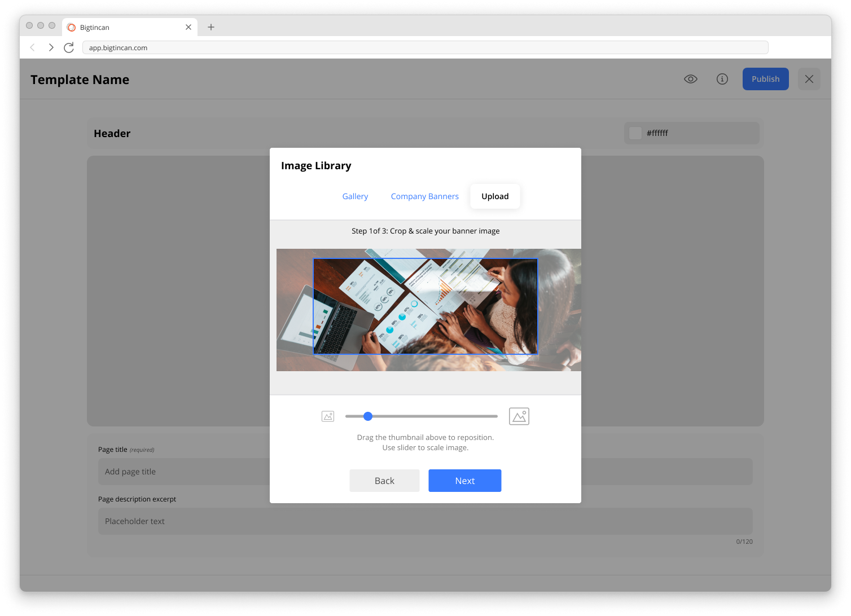Close the template editor with X
851x616 pixels.
809,79
